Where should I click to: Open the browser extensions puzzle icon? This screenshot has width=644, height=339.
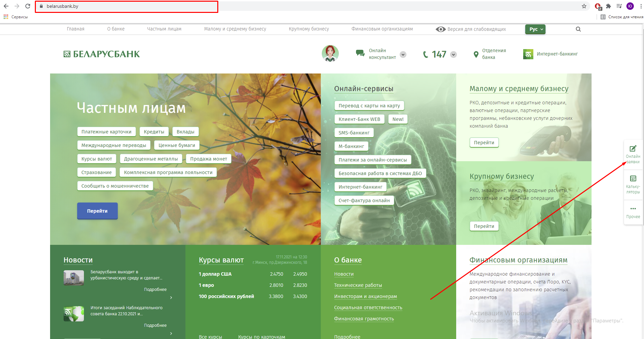point(608,6)
